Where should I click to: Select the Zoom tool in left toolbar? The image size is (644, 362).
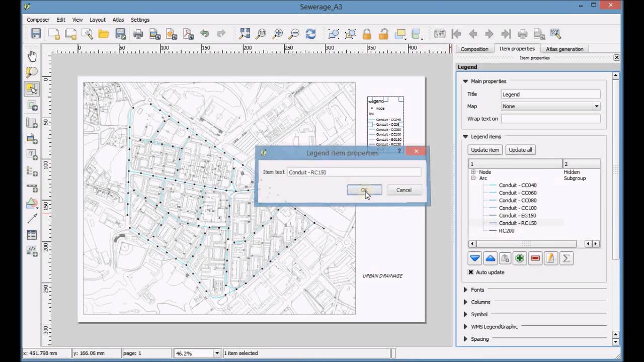tap(32, 73)
